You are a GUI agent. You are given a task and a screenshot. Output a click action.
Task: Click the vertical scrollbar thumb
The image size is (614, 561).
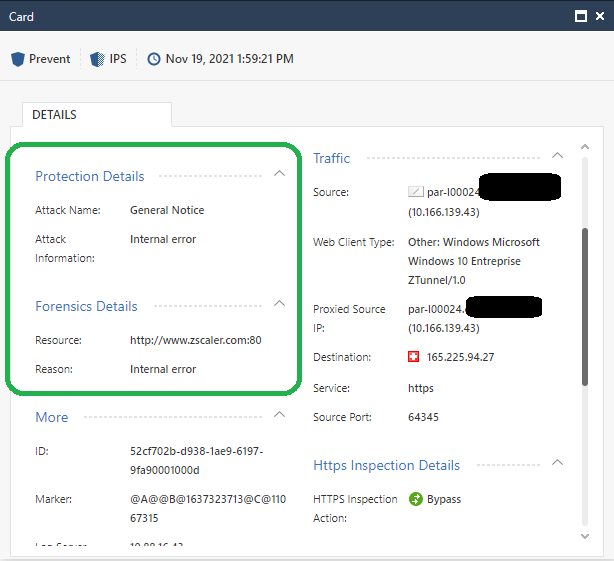pos(585,305)
